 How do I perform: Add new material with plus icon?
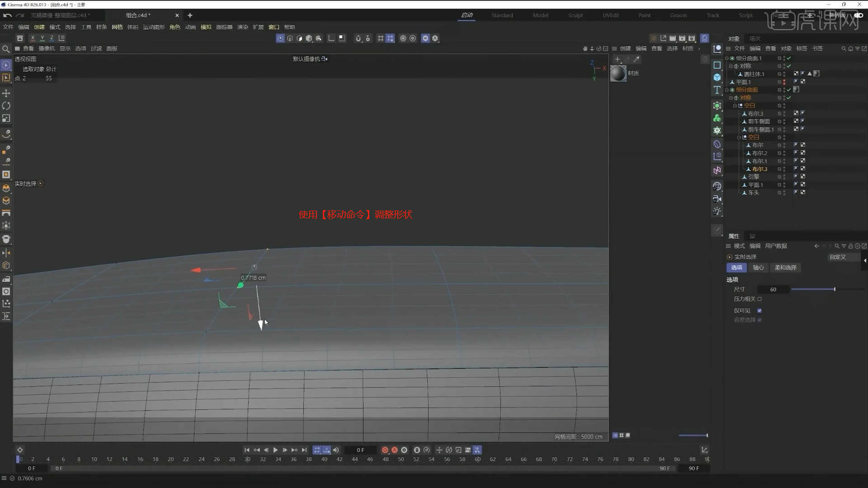click(618, 59)
